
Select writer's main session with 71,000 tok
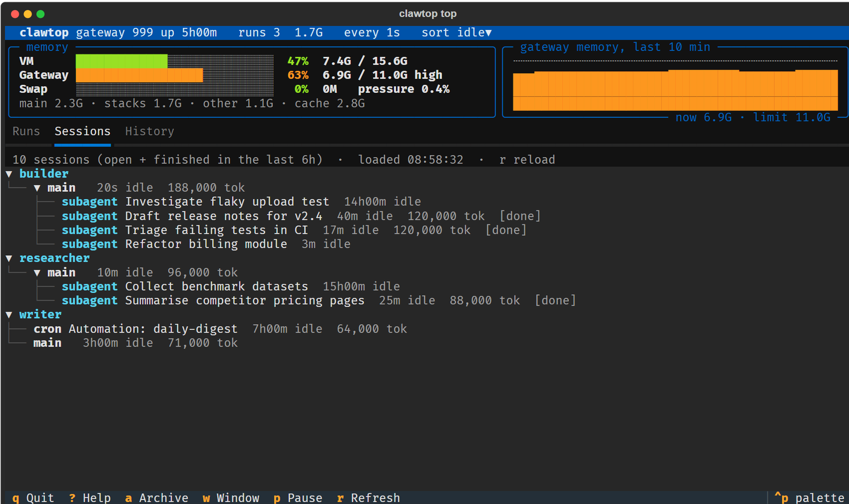click(x=135, y=343)
